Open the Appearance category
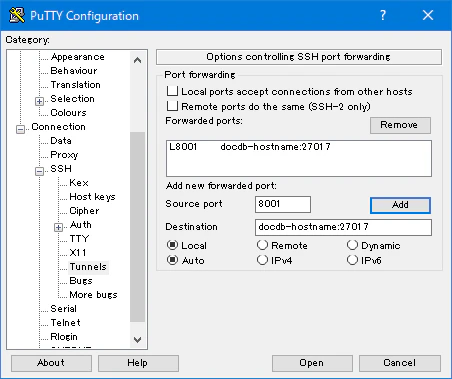Image resolution: width=452 pixels, height=379 pixels. pyautogui.click(x=77, y=57)
